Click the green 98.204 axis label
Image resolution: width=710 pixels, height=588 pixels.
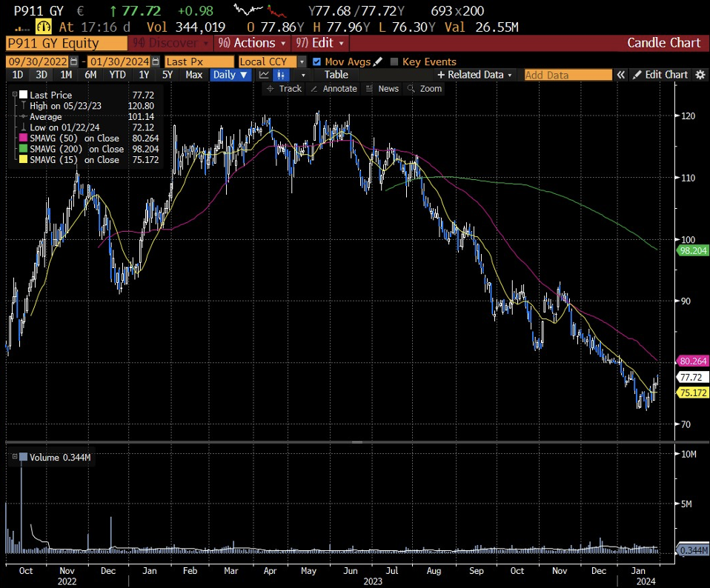(x=692, y=250)
